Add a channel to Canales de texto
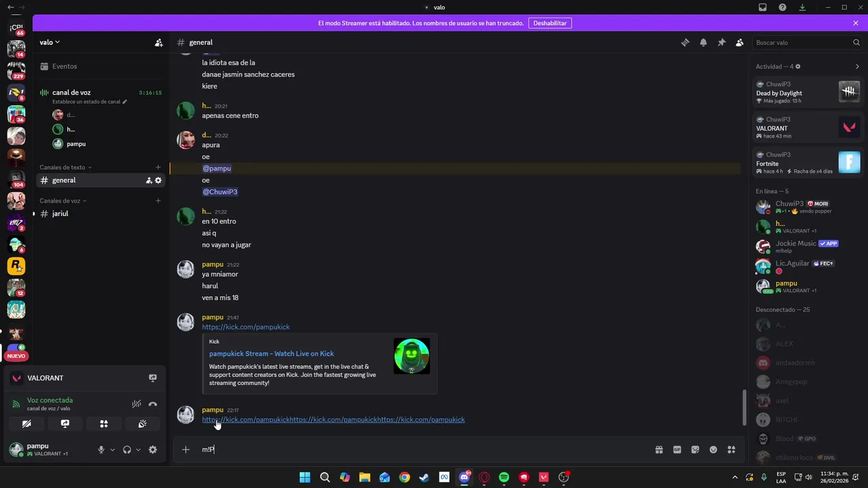The width and height of the screenshot is (868, 488). point(158,167)
